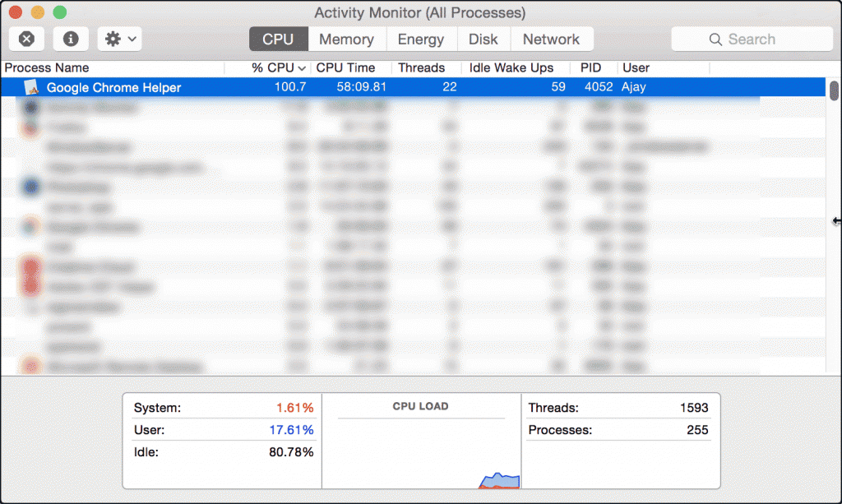Viewport: 842px width, 504px height.
Task: Sort processes by Threads column
Action: coord(421,67)
